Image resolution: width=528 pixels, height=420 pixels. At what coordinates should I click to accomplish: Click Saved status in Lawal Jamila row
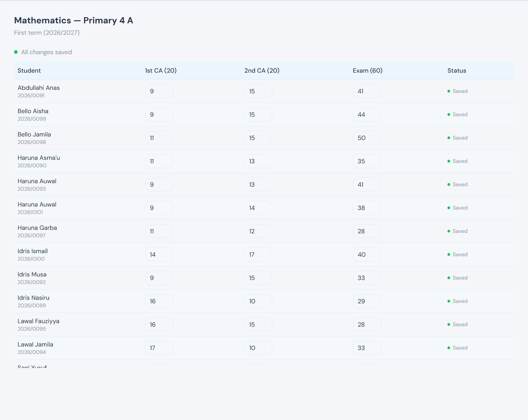(x=457, y=348)
